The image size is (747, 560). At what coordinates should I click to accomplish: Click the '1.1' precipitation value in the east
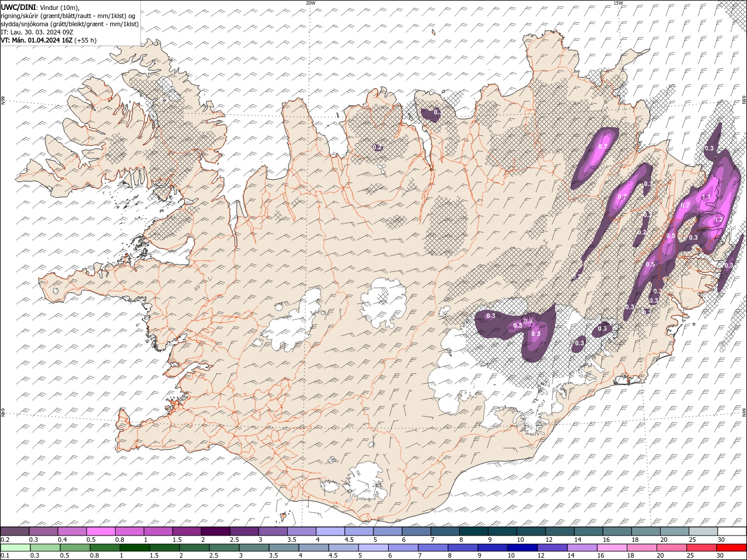coord(706,197)
